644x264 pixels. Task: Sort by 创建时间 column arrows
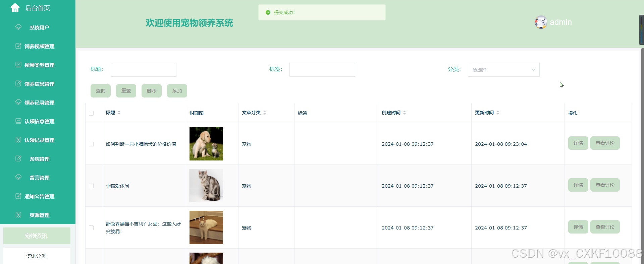point(405,113)
